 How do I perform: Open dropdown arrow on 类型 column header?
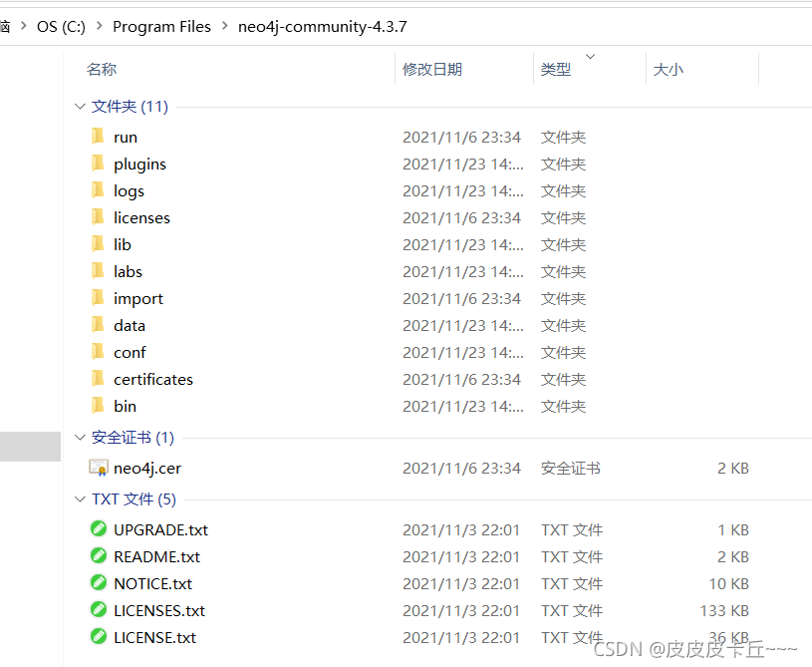pos(590,56)
